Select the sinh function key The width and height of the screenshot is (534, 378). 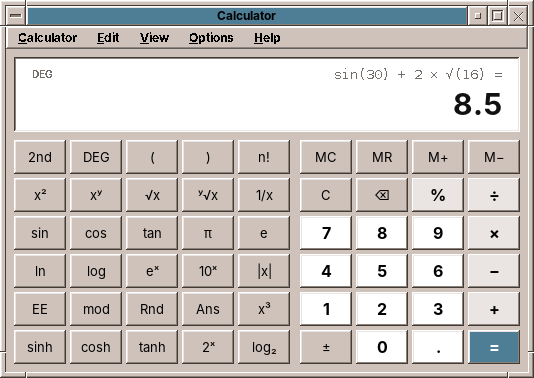40,347
